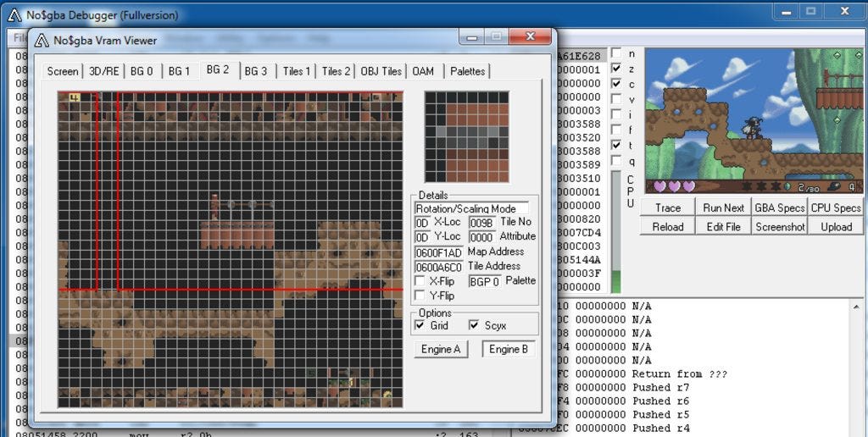Click the Engine B button
This screenshot has width=868, height=437.
pyautogui.click(x=509, y=349)
